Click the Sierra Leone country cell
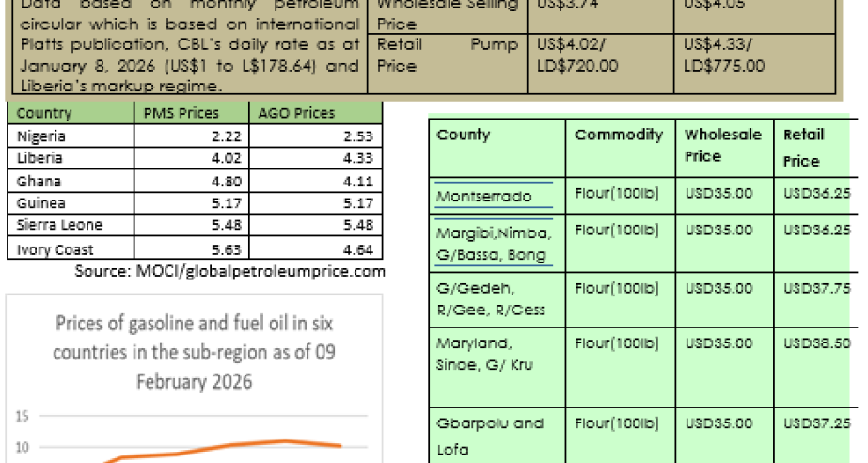 click(59, 225)
